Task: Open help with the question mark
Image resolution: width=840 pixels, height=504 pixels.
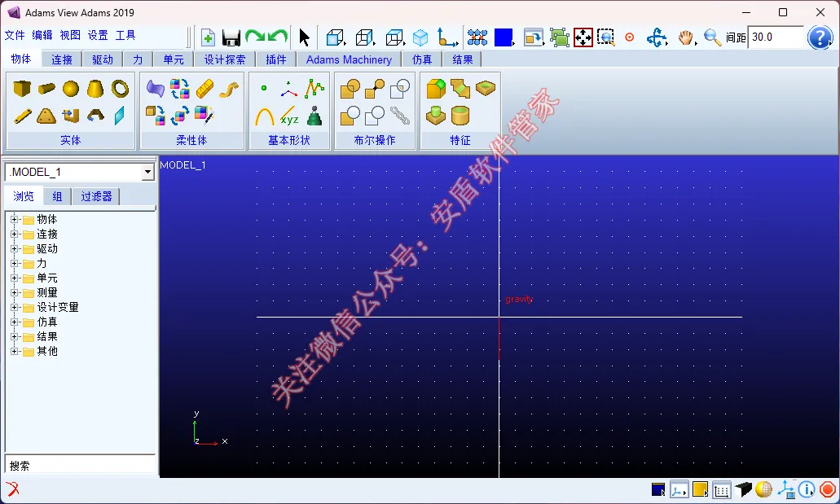Action: pos(820,37)
